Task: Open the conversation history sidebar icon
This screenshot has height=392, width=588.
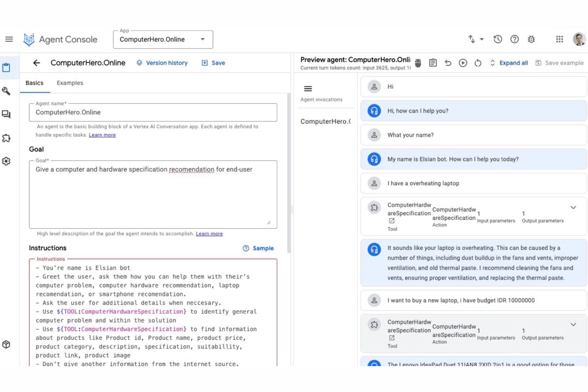Action: [6, 114]
